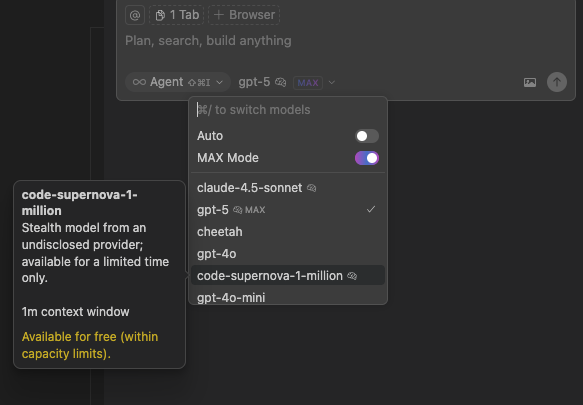Click the brain icon beside claude-4.5-sonnet
Screen dimensions: 583x405
pos(312,188)
